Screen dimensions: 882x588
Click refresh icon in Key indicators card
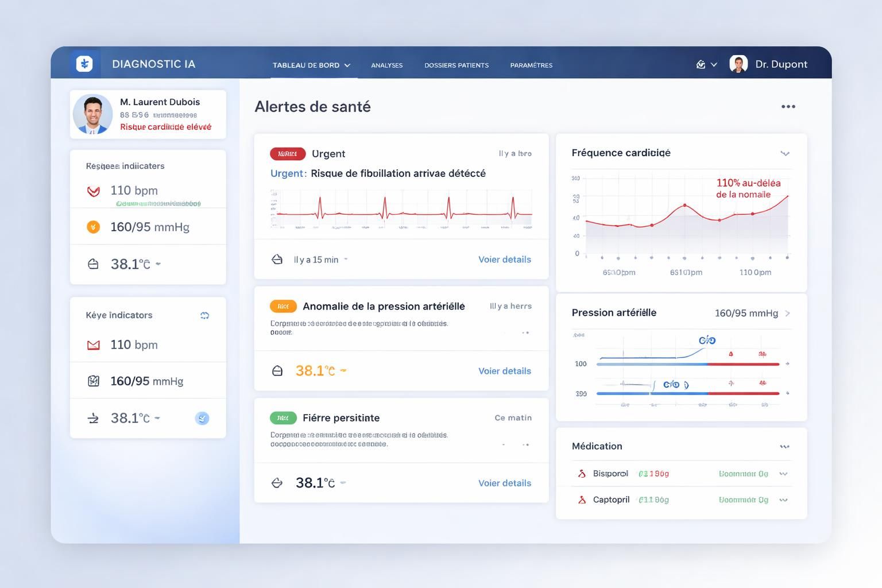click(204, 315)
